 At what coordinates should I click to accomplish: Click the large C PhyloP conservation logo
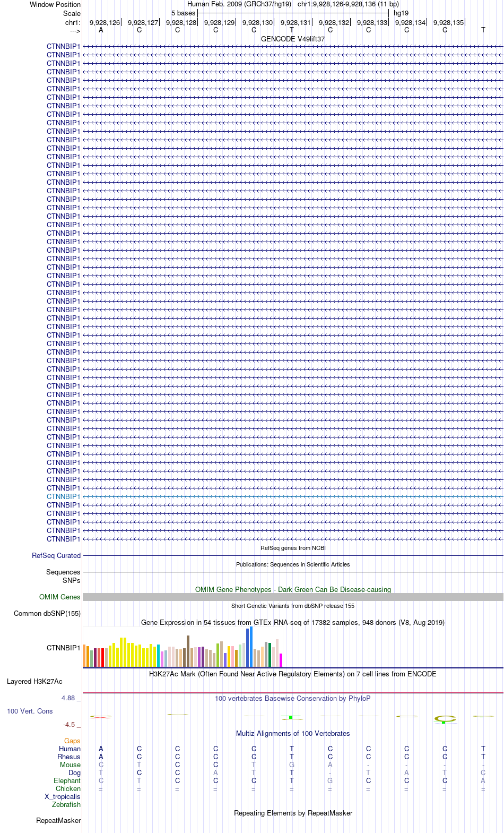pos(445,719)
